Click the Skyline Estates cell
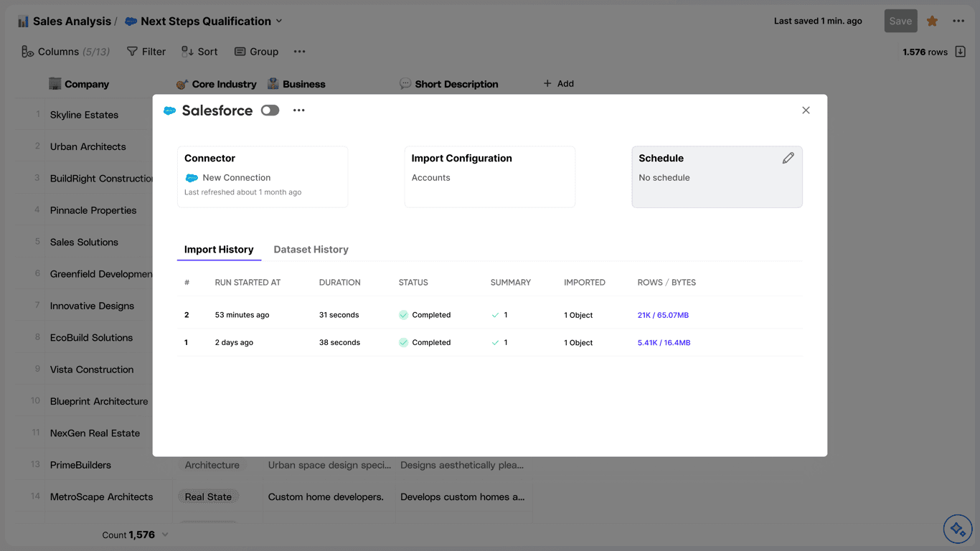 [x=84, y=115]
